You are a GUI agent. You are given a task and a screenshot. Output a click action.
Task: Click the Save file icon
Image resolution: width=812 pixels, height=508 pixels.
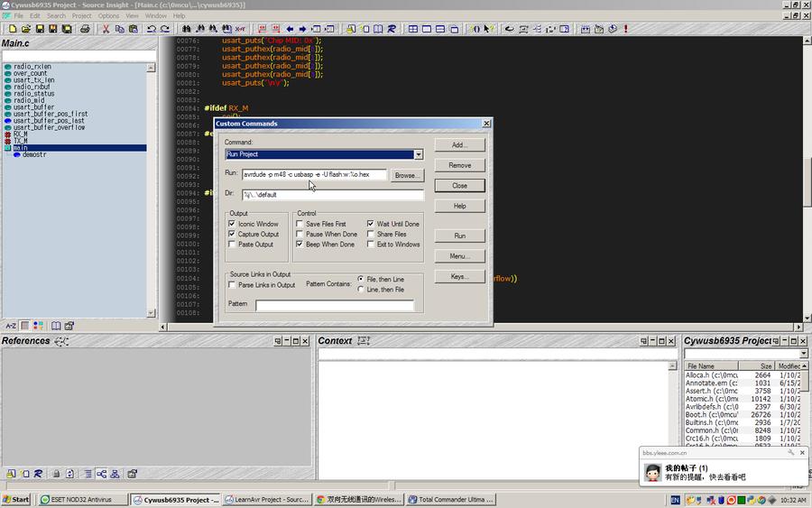click(x=39, y=29)
